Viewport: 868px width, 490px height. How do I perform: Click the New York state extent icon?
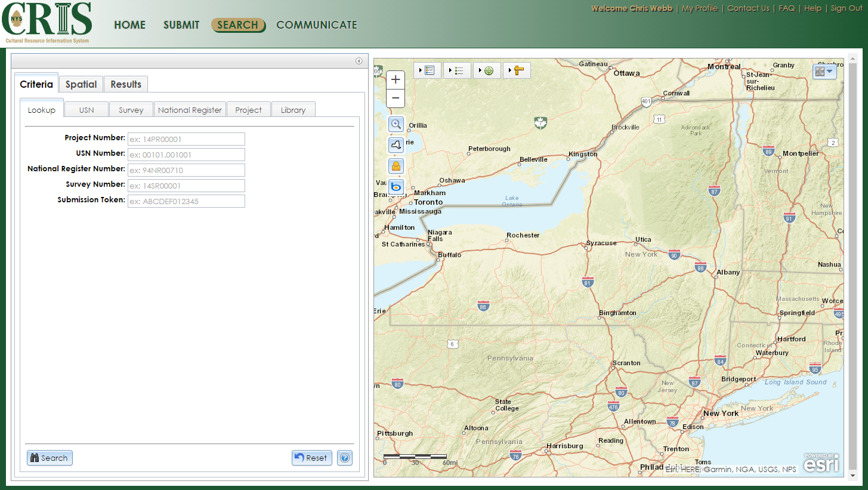[x=396, y=144]
